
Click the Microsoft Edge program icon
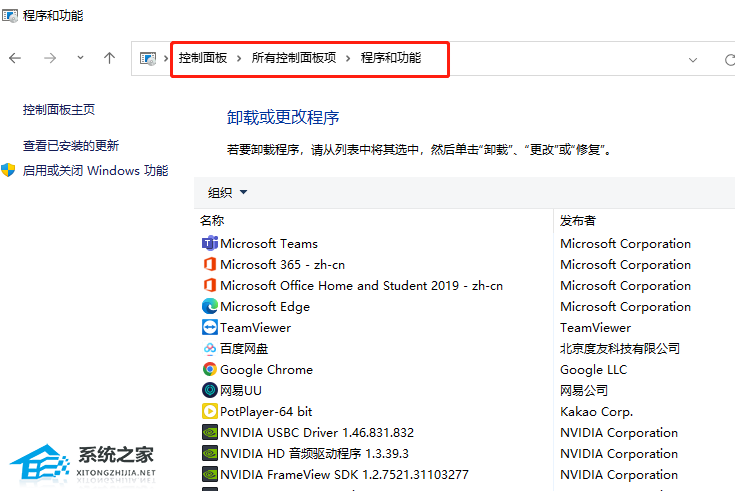pos(209,307)
